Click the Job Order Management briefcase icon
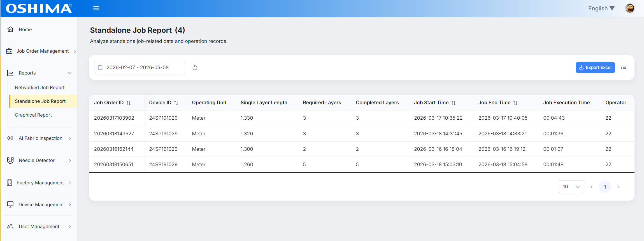This screenshot has height=241, width=644. tap(9, 51)
